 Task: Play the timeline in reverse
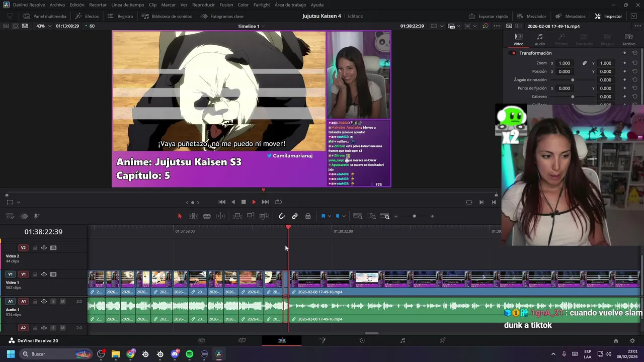point(233,202)
